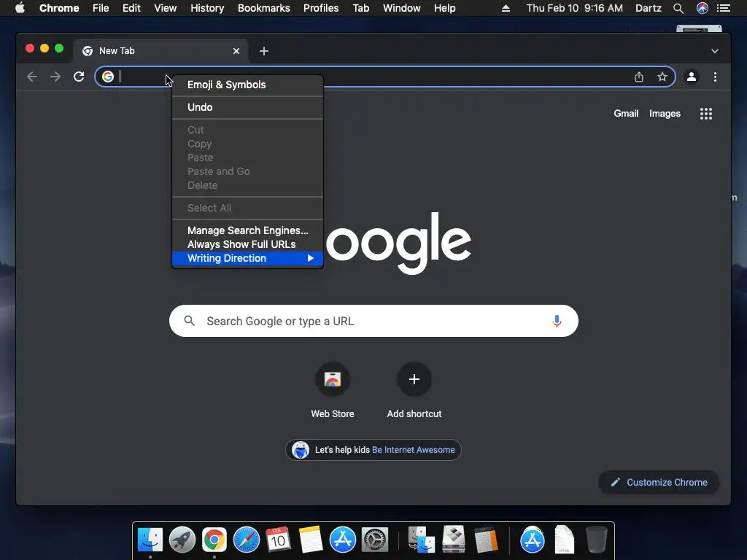
Task: Follow the Be Internet Awesome link
Action: 414,450
